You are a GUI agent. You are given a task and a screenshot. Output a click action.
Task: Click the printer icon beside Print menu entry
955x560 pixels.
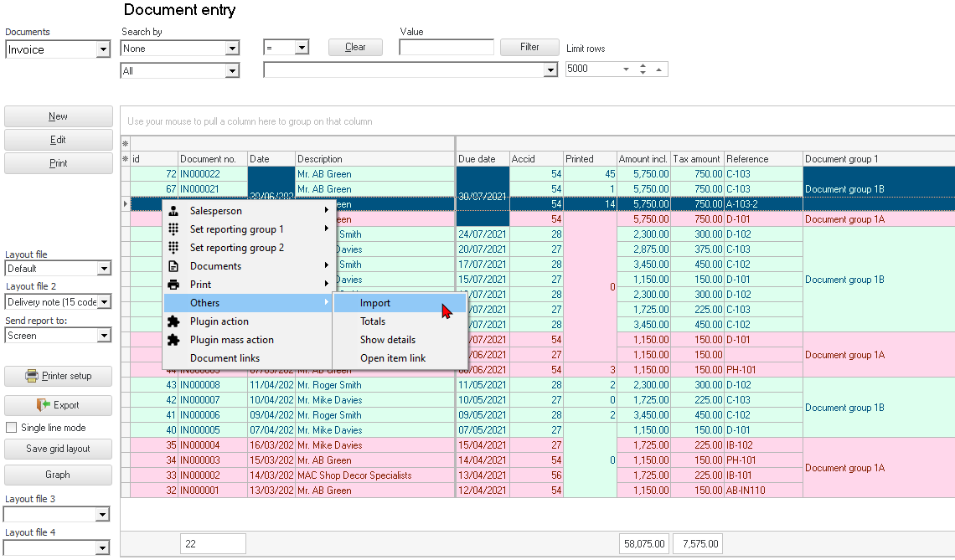[173, 285]
